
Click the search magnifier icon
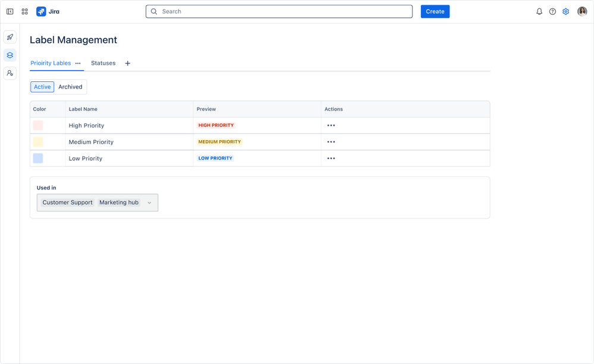point(154,12)
